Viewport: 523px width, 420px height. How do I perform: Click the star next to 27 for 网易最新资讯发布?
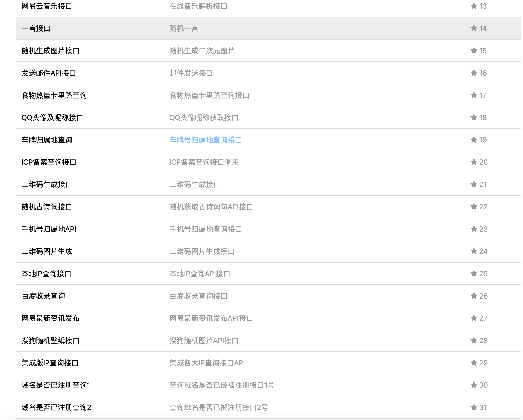474,318
